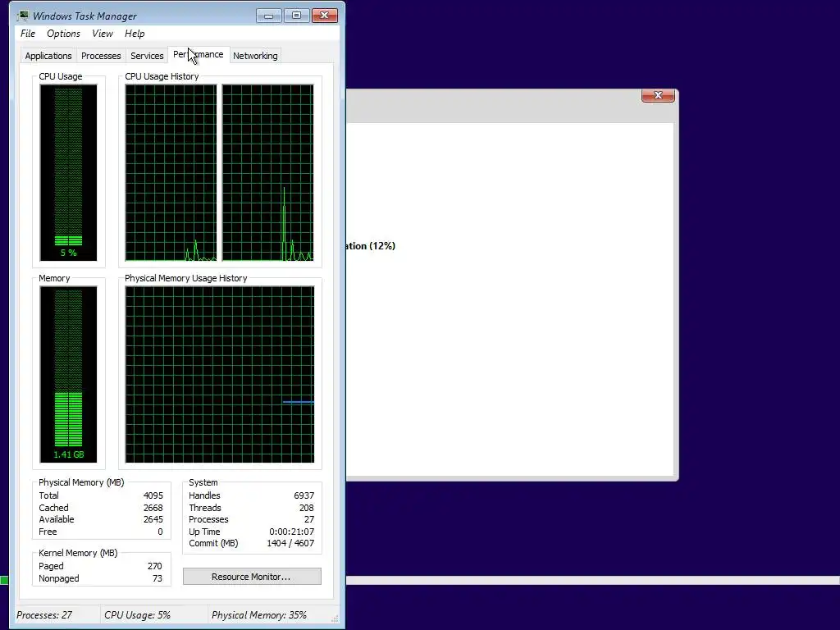Screen dimensions: 840x630
Task: Switch to the Applications tab
Action: pyautogui.click(x=48, y=56)
